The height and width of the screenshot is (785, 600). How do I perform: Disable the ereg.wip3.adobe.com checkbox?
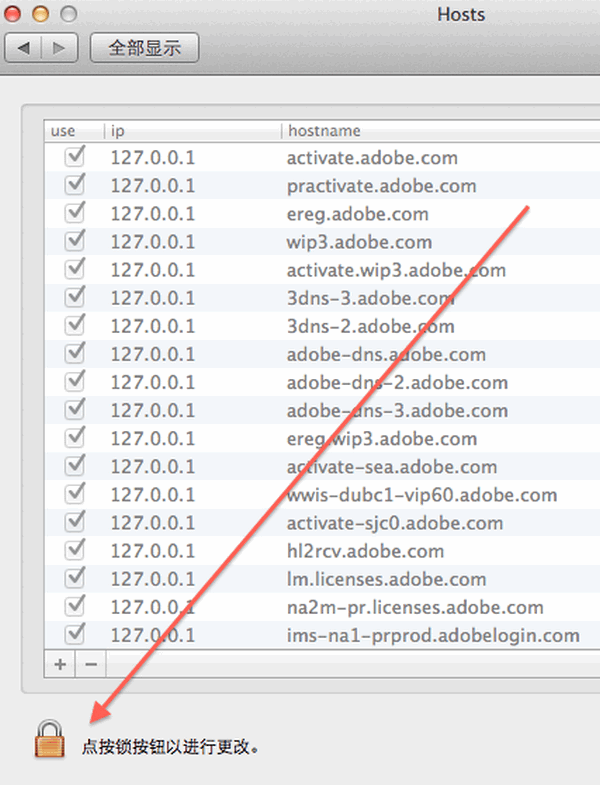tap(75, 438)
